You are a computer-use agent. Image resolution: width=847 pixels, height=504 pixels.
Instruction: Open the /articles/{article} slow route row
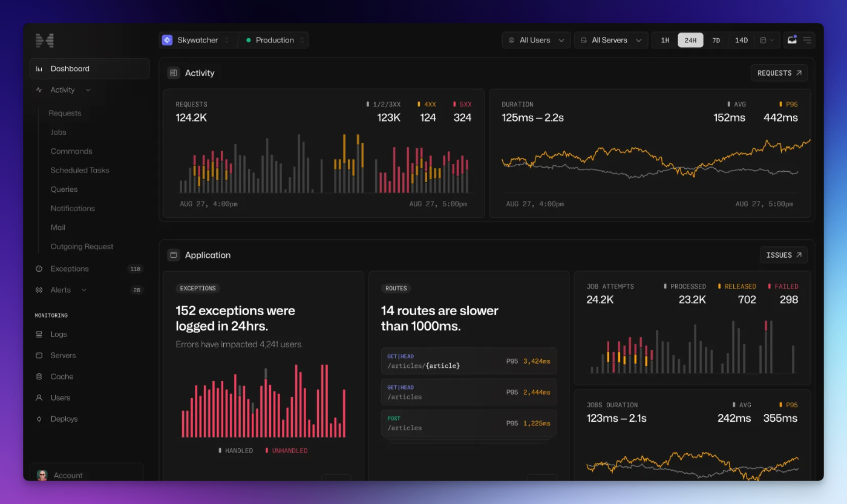click(469, 361)
